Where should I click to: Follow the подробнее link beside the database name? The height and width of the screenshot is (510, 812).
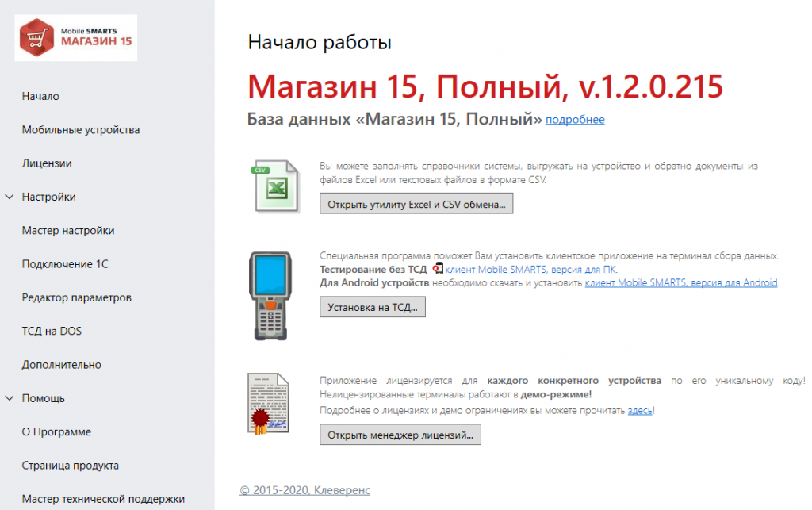click(x=575, y=120)
